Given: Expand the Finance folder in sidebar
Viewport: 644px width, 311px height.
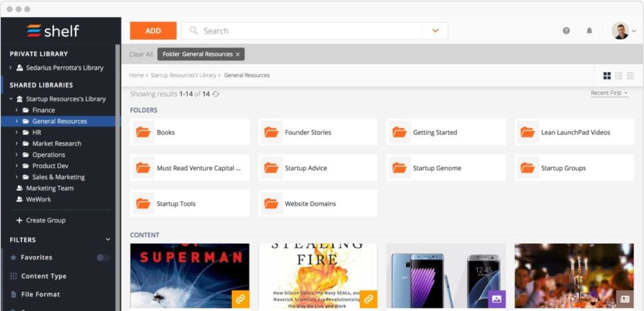Looking at the screenshot, I should (17, 110).
